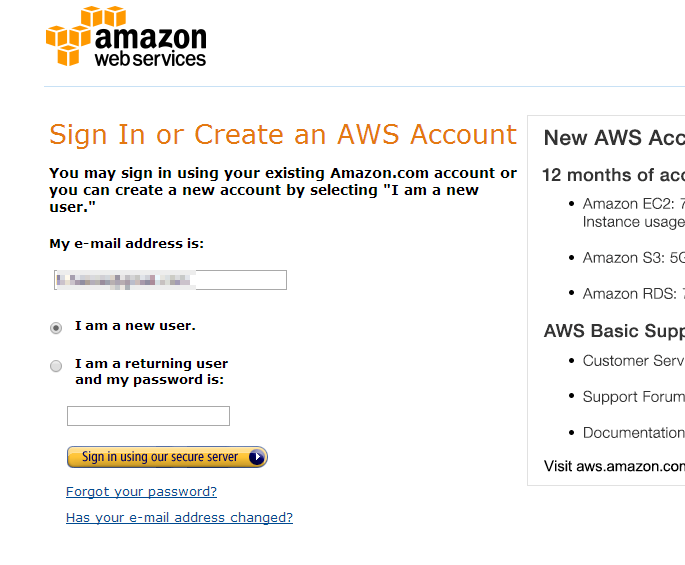Click the arrow icon on sign-in button
Screen dimensions: 685x565
click(257, 457)
